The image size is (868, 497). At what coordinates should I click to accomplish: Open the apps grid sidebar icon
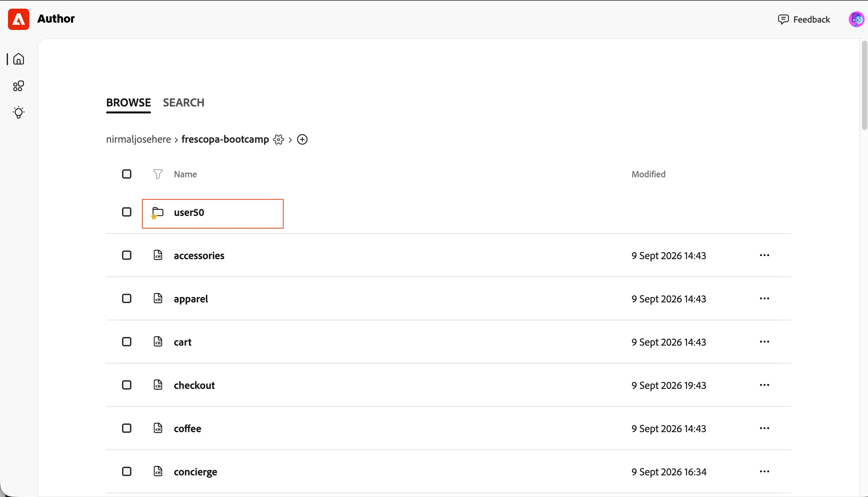tap(18, 86)
